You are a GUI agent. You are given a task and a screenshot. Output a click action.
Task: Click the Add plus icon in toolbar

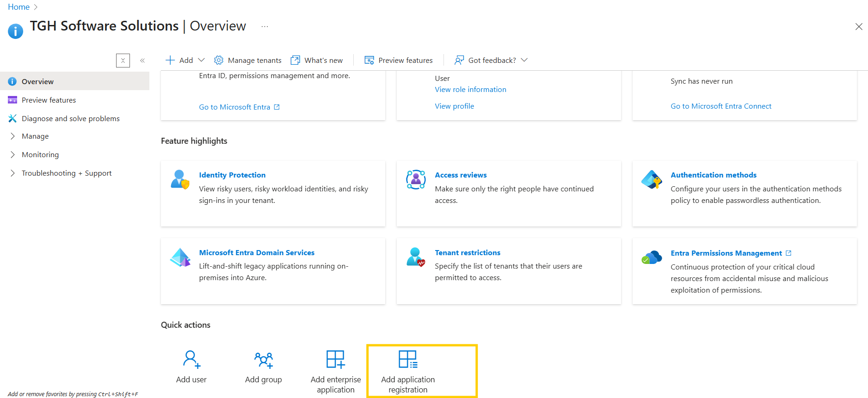[170, 60]
